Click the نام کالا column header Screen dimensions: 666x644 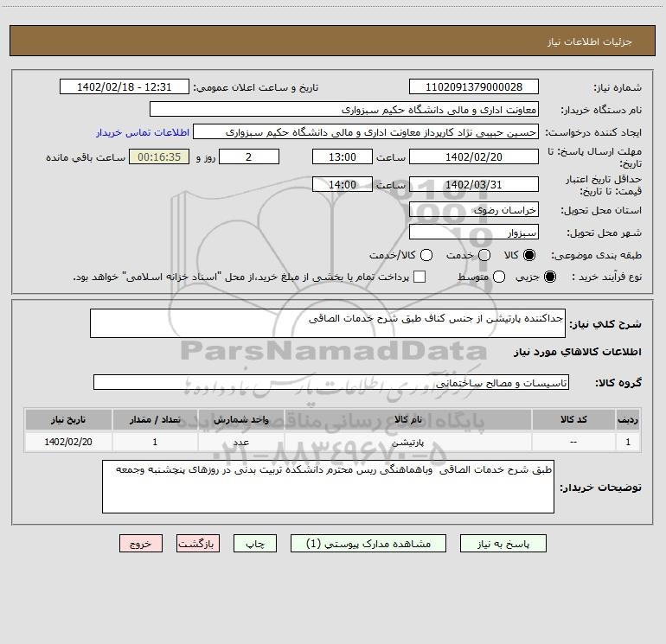click(407, 419)
